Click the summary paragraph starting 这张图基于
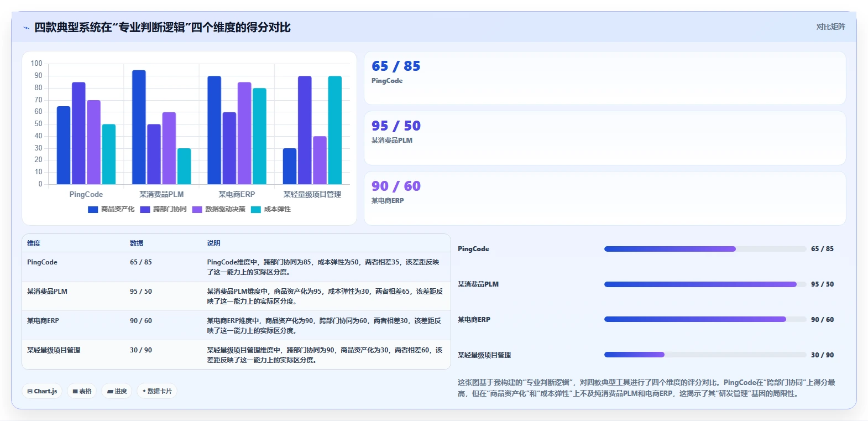 click(646, 388)
